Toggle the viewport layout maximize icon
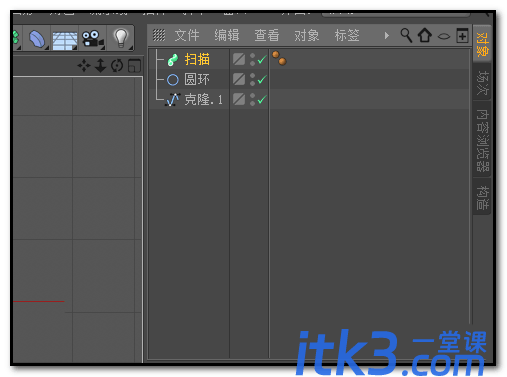The image size is (507, 377). point(134,66)
